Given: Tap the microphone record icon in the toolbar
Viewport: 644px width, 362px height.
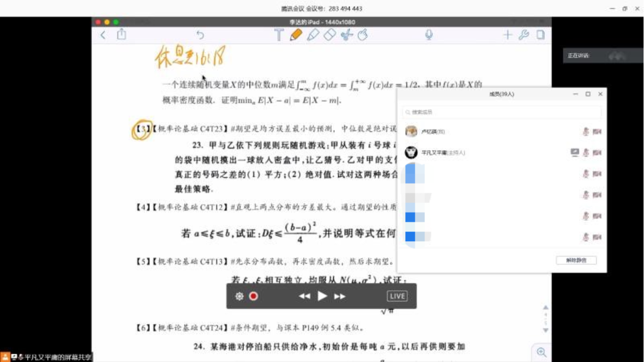Looking at the screenshot, I should [x=429, y=35].
